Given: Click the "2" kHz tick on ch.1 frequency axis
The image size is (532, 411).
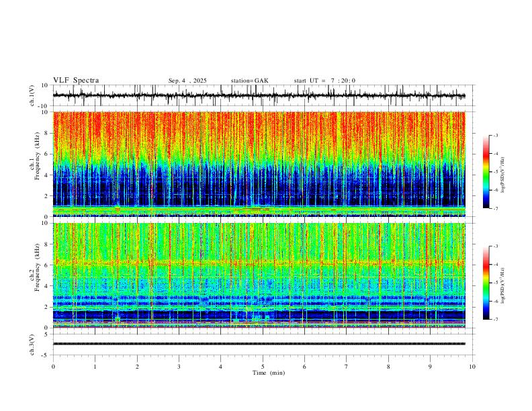Looking at the screenshot, I should coord(47,195).
